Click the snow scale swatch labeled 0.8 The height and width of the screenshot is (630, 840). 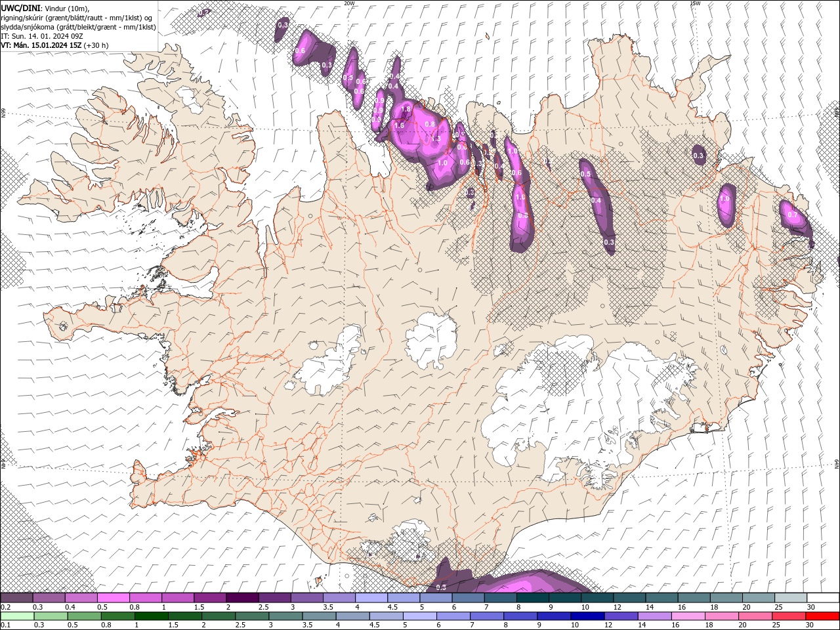point(145,598)
